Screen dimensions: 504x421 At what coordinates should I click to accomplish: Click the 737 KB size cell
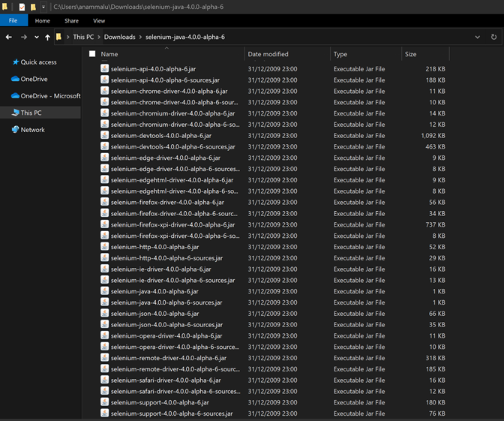tap(435, 224)
